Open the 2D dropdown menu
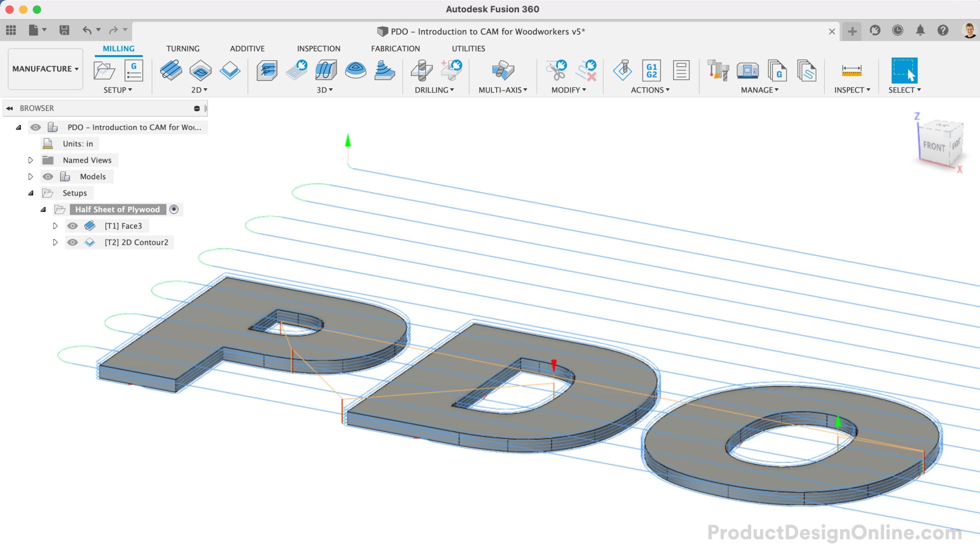Viewport: 980px width, 551px height. click(200, 90)
